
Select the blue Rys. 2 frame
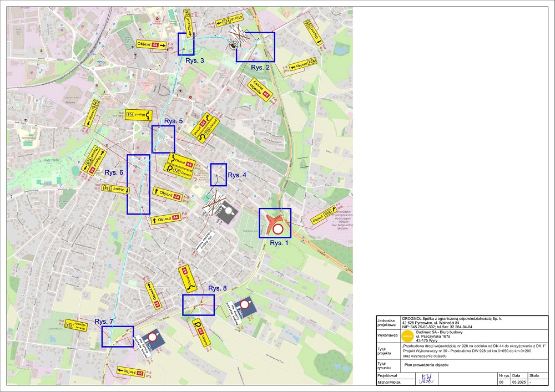[255, 47]
